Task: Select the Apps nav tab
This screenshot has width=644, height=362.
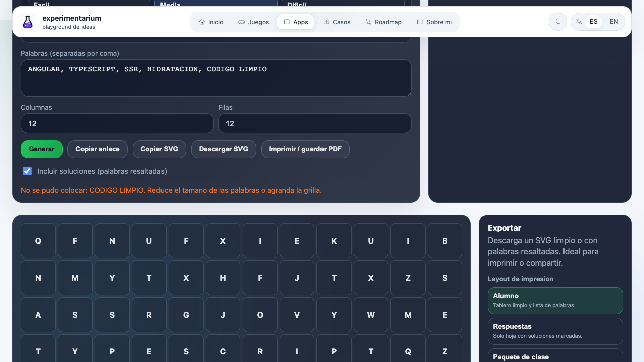Action: (x=296, y=22)
